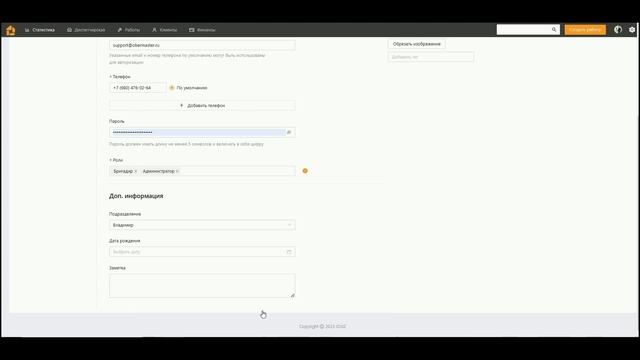Open the Роли multi-select field
The width and height of the screenshot is (640, 360).
[x=202, y=171]
